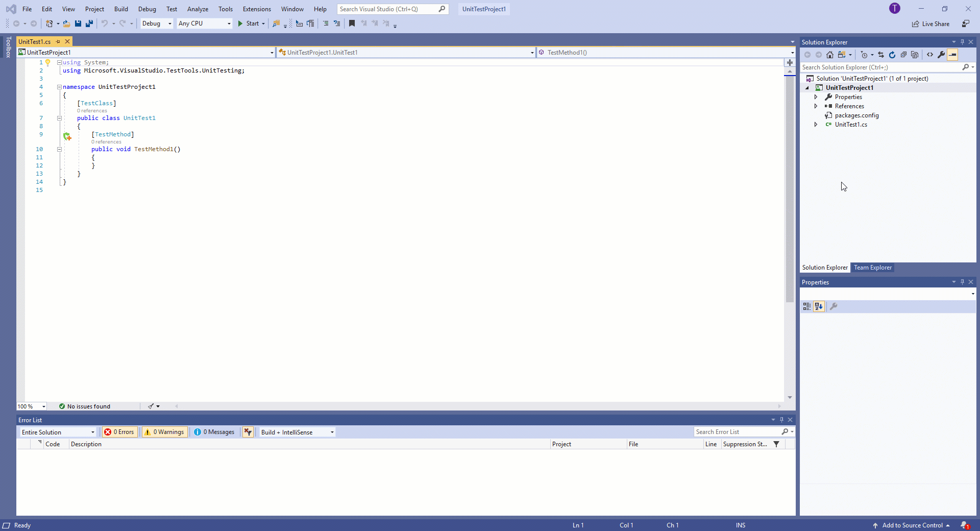
Task: Switch to the Team Explorer tab
Action: 873,268
